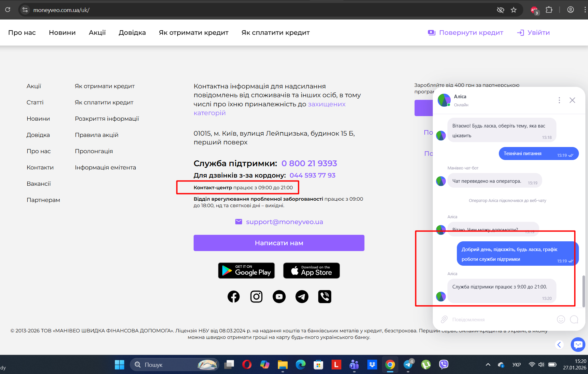Switch the 'УКР' keyboard language indicator

point(516,365)
